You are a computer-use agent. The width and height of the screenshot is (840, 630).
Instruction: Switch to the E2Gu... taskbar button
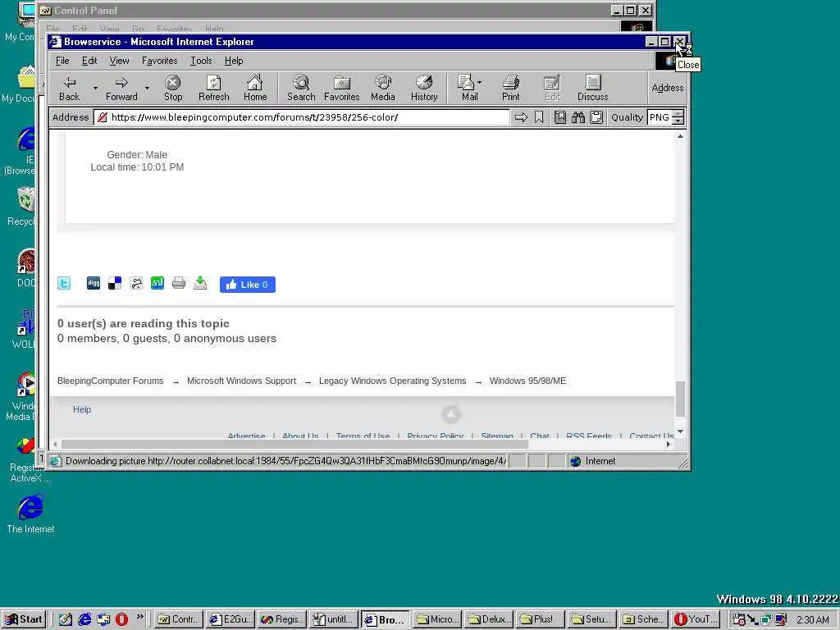tap(231, 619)
